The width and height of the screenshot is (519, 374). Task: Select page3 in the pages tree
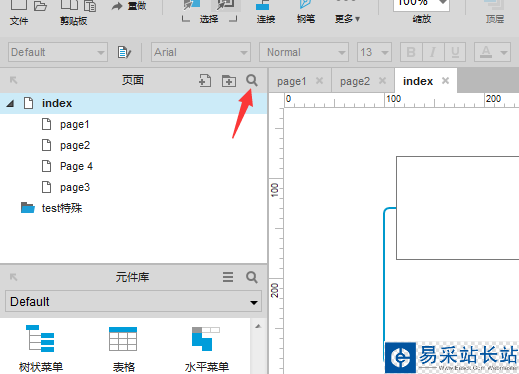click(x=75, y=187)
